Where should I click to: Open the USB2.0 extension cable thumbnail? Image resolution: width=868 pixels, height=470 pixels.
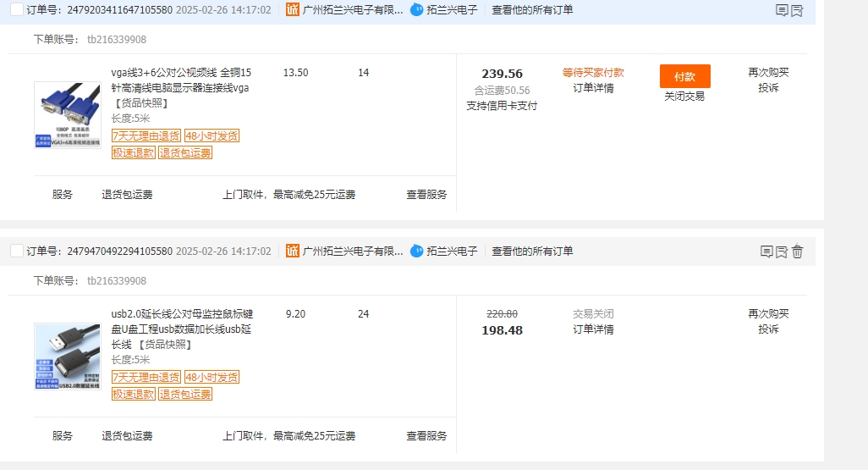67,357
